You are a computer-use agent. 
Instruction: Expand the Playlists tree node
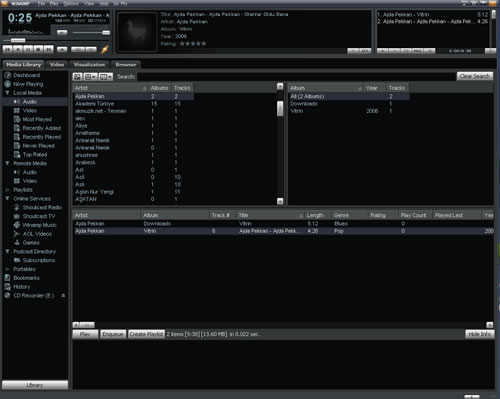tap(7, 190)
